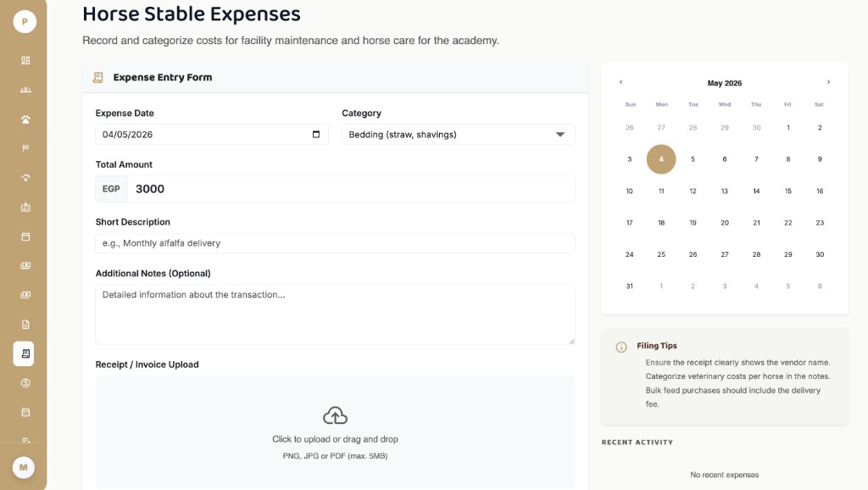
Task: Open the gridded calendar sidebar icon
Action: tap(25, 413)
